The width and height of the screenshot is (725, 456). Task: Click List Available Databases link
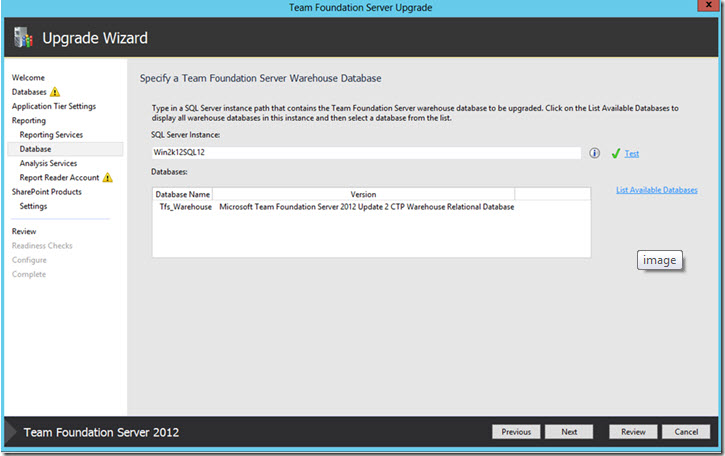click(657, 190)
